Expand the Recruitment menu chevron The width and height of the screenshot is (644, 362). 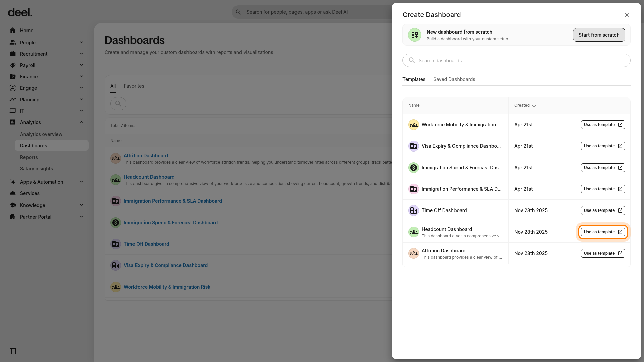82,54
